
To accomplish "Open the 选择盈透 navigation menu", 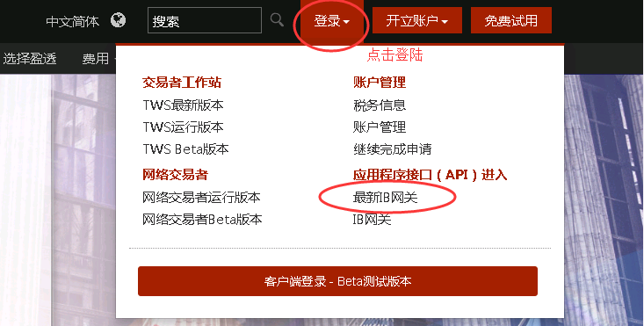I will coord(30,59).
